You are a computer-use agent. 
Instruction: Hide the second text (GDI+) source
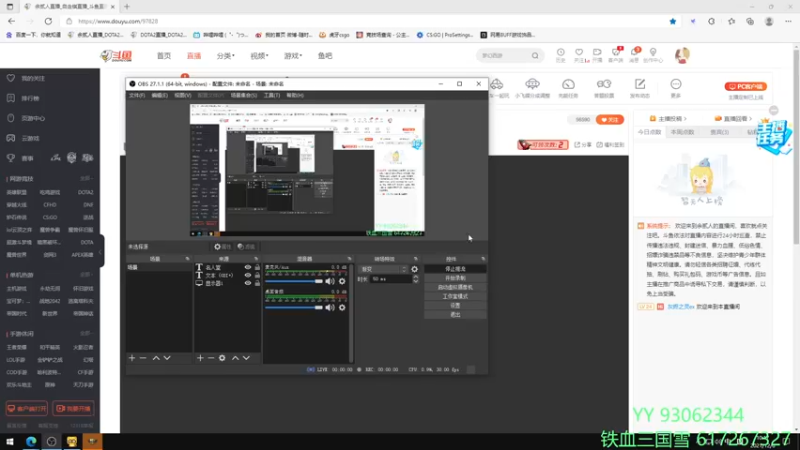pos(248,275)
